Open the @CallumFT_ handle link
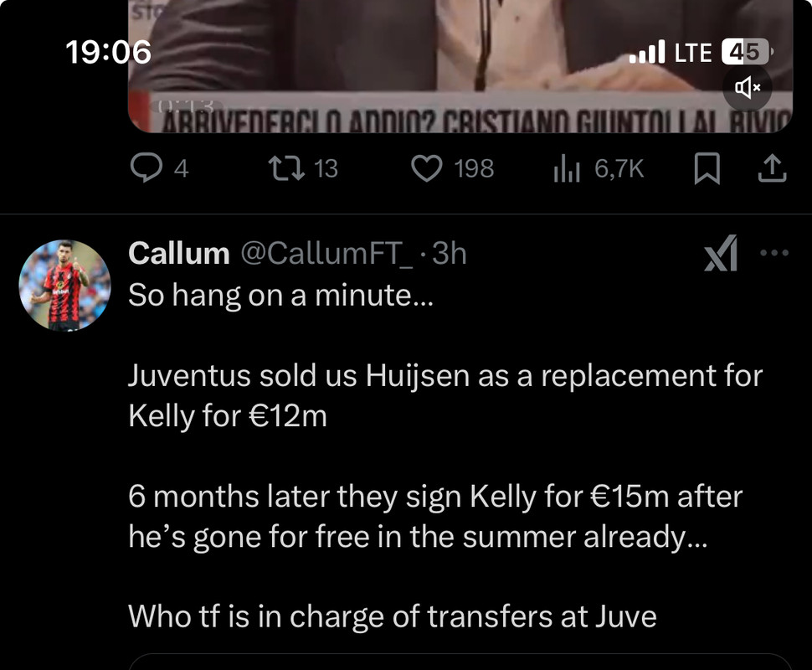The height and width of the screenshot is (670, 812). pos(326,254)
